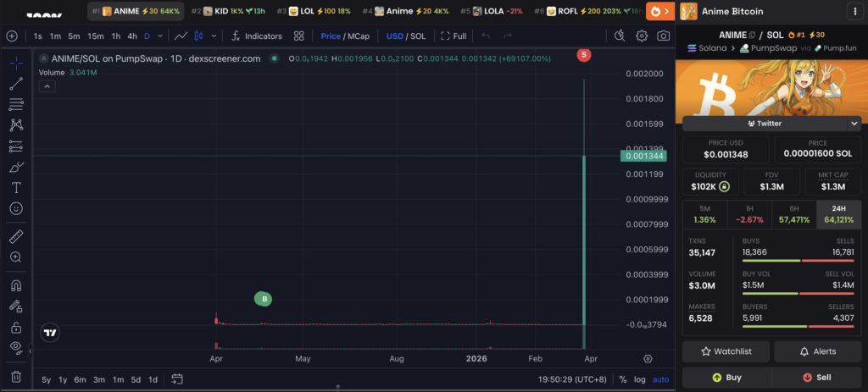Toggle log scale on price axis
This screenshot has width=868, height=392.
(639, 379)
